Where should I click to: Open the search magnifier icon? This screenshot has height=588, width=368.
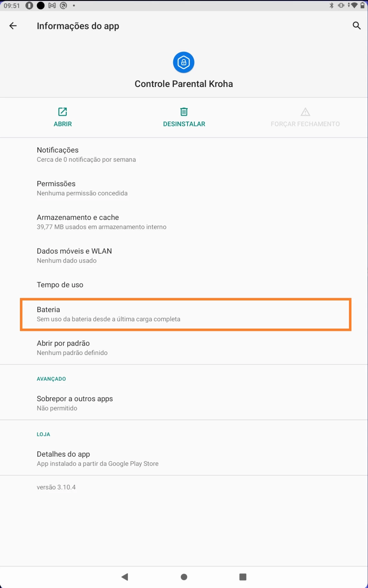pos(356,26)
